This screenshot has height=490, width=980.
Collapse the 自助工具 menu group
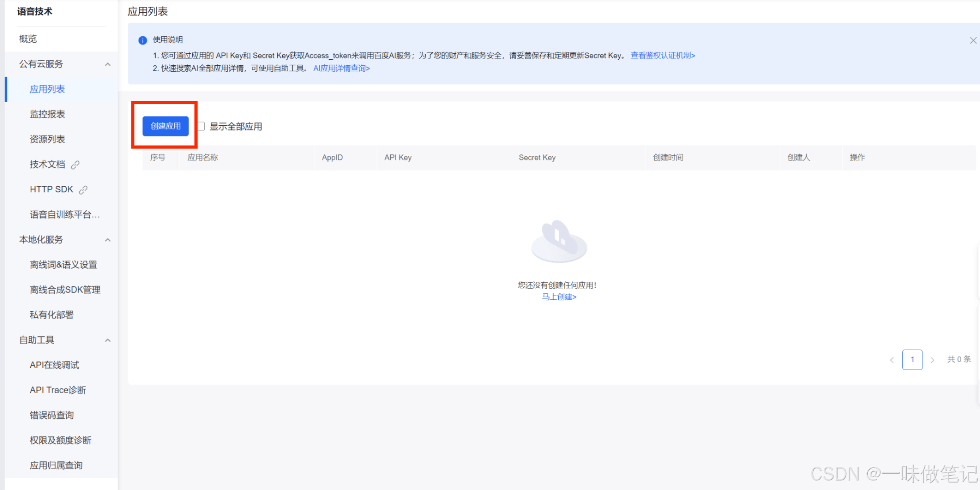click(x=108, y=340)
